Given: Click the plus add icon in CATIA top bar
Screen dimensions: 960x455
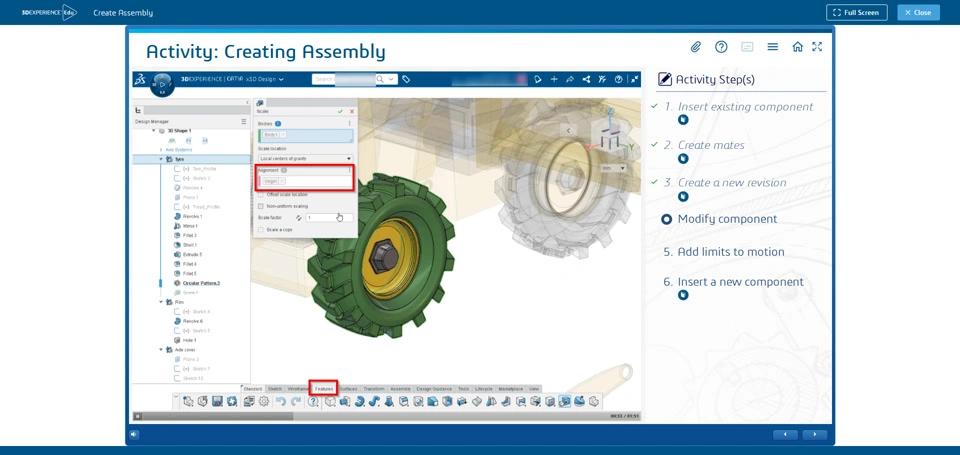Looking at the screenshot, I should point(554,79).
